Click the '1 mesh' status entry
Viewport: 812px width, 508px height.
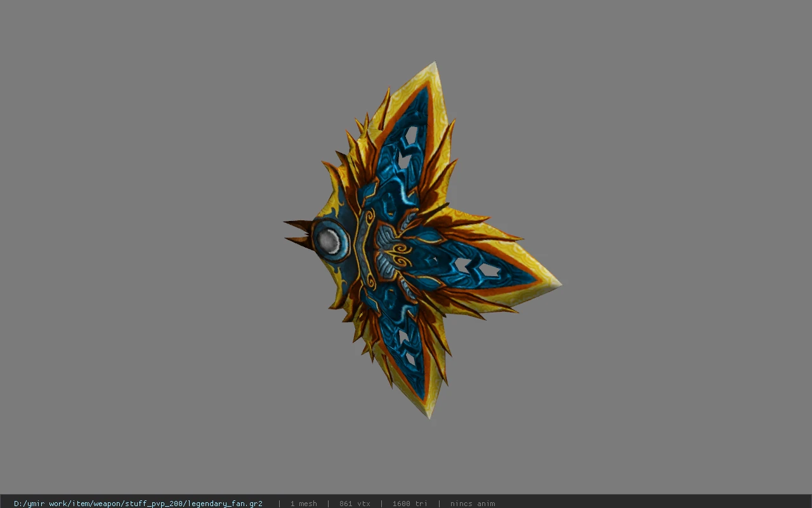point(303,504)
